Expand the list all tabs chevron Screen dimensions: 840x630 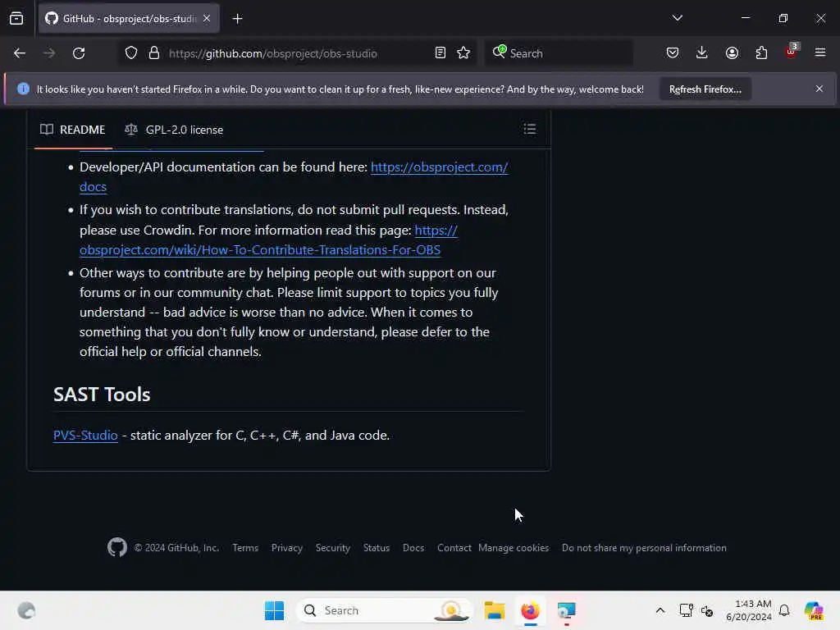(x=677, y=18)
